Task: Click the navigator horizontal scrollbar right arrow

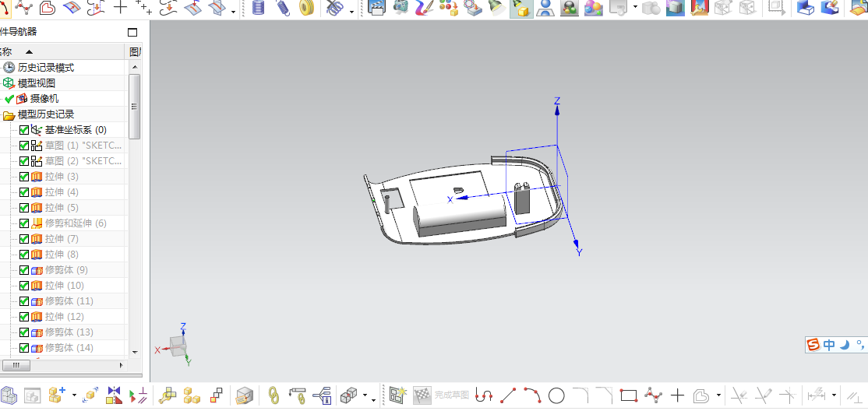Action: tap(122, 366)
